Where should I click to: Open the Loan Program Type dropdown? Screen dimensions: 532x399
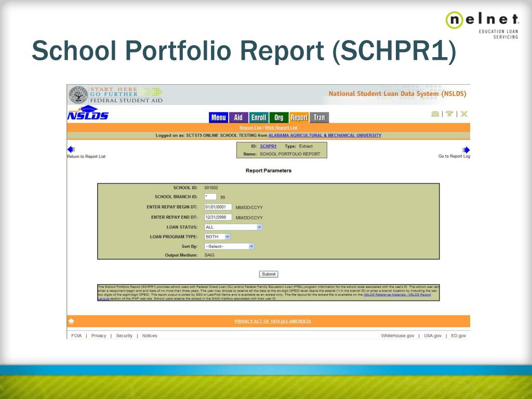point(217,236)
